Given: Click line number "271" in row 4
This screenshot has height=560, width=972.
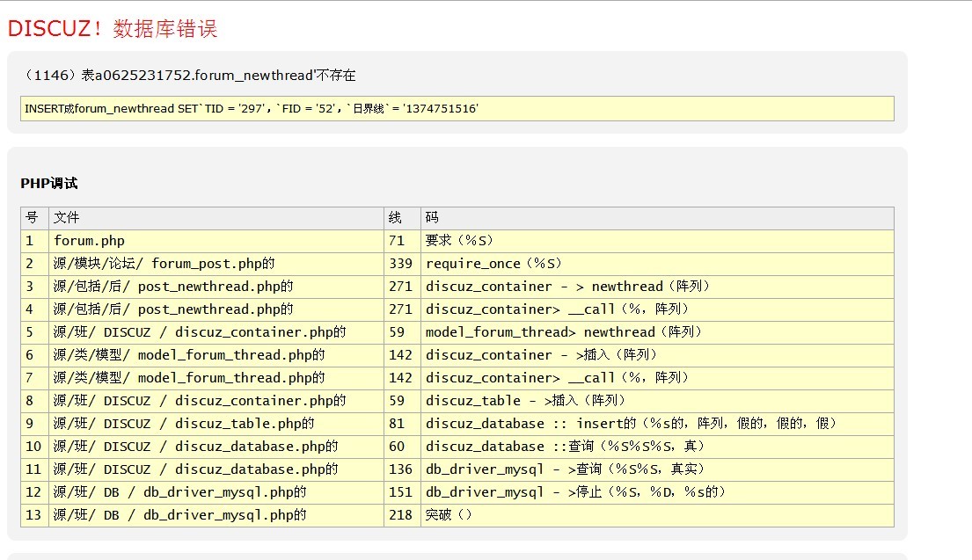Looking at the screenshot, I should pos(400,309).
